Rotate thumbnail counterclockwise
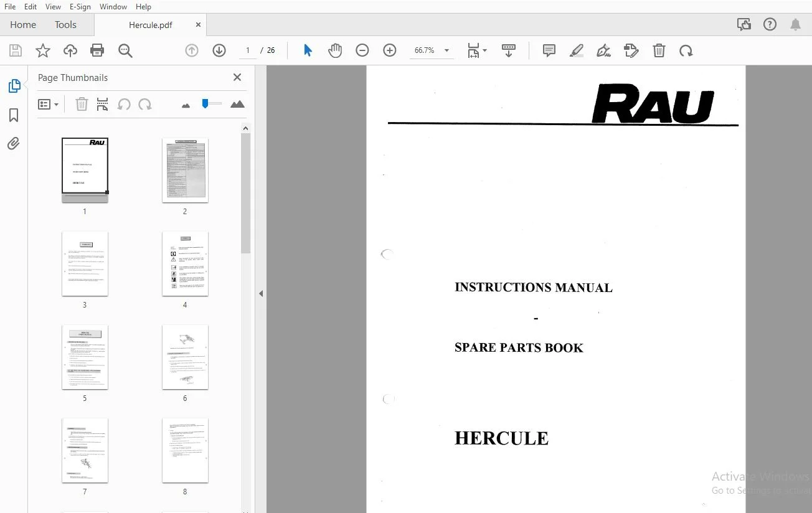 [x=124, y=105]
